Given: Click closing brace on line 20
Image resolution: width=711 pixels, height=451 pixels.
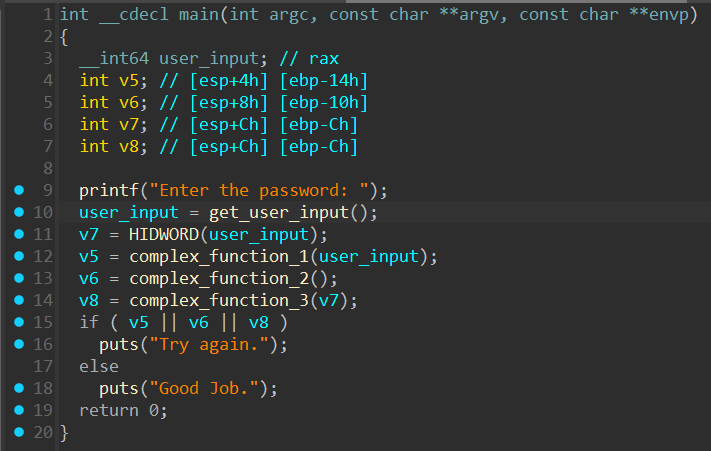Looking at the screenshot, I should pyautogui.click(x=64, y=433).
